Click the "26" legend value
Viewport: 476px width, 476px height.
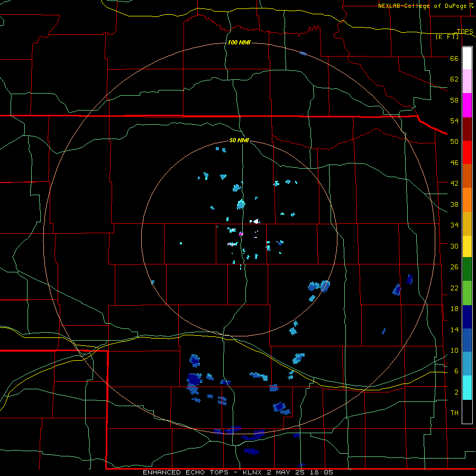(454, 267)
